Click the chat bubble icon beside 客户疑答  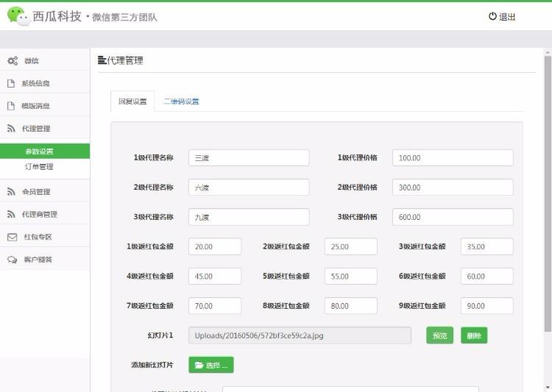point(13,260)
